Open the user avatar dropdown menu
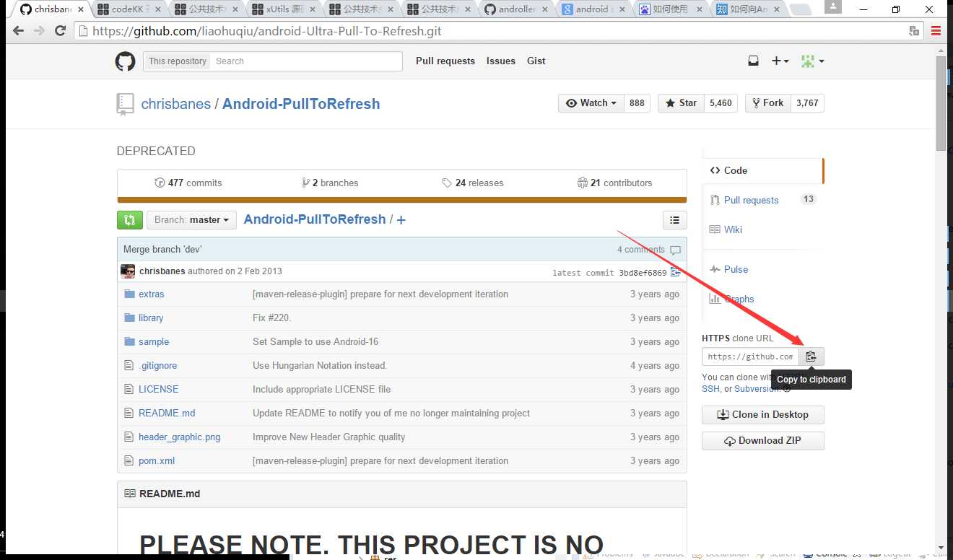The height and width of the screenshot is (560, 953). [812, 61]
